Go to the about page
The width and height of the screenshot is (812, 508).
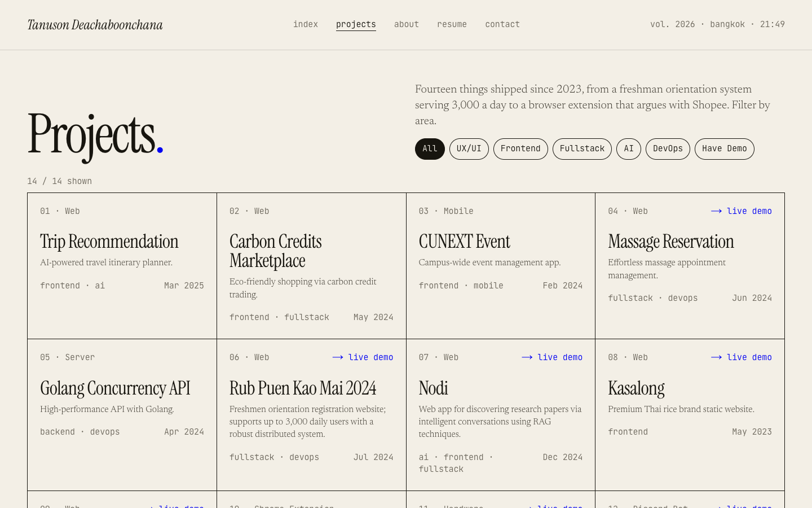406,24
